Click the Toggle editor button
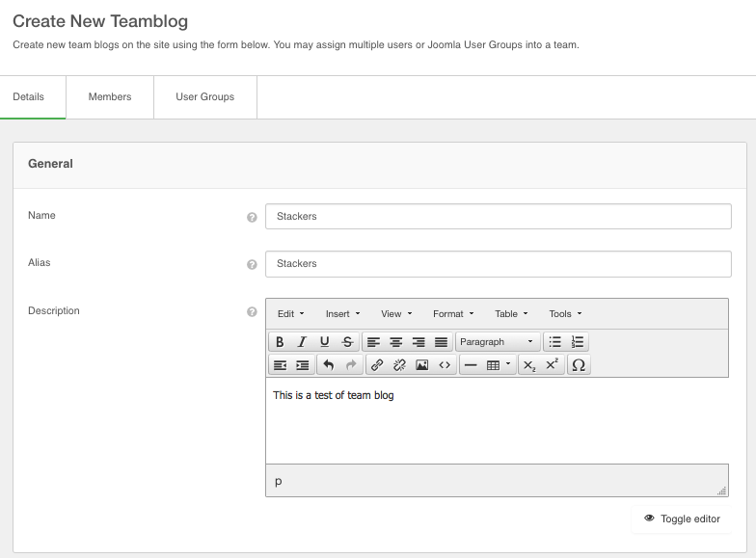The image size is (756, 558). [681, 518]
